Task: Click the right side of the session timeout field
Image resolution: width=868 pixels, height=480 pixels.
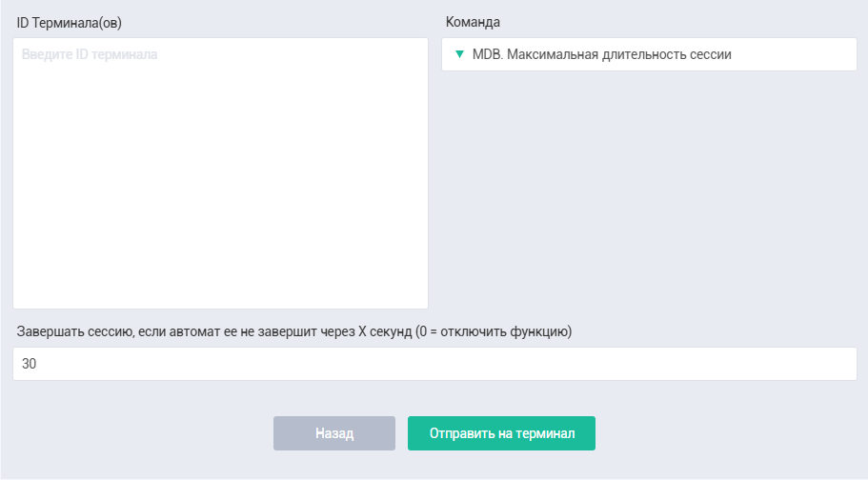Action: 830,364
